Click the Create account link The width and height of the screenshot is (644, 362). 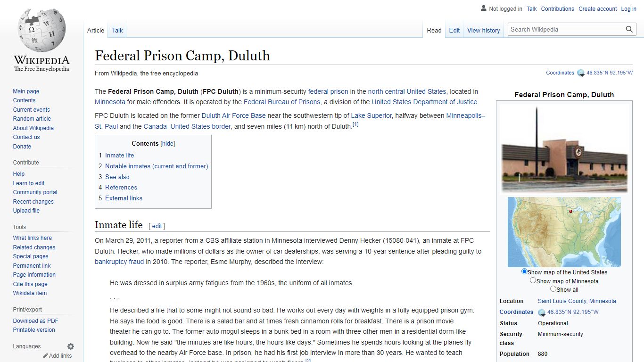coord(598,9)
